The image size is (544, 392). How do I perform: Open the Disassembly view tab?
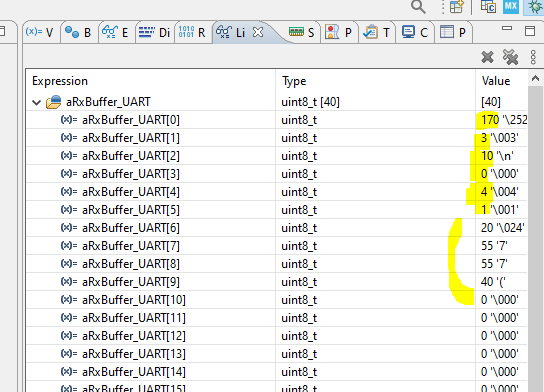(154, 32)
